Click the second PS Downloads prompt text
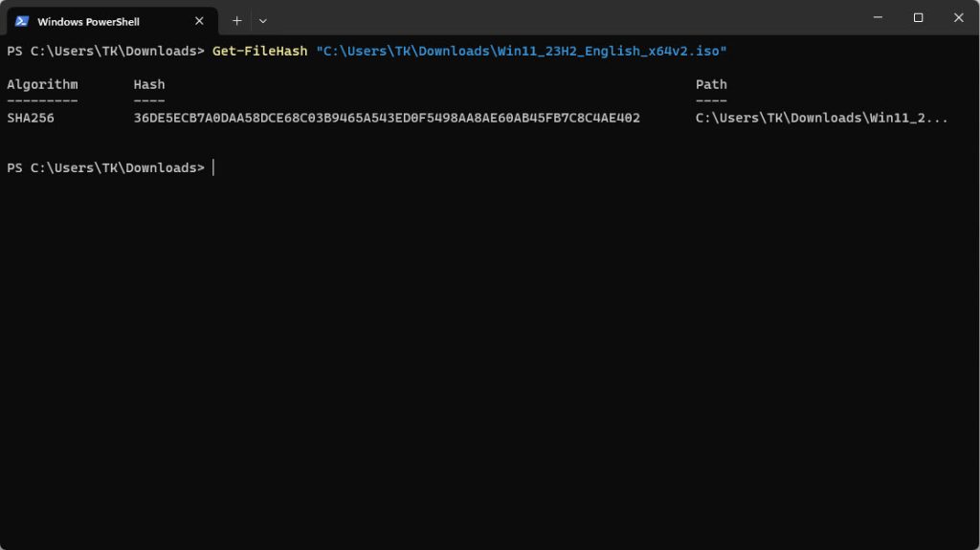Viewport: 980px width, 550px height. pos(105,167)
